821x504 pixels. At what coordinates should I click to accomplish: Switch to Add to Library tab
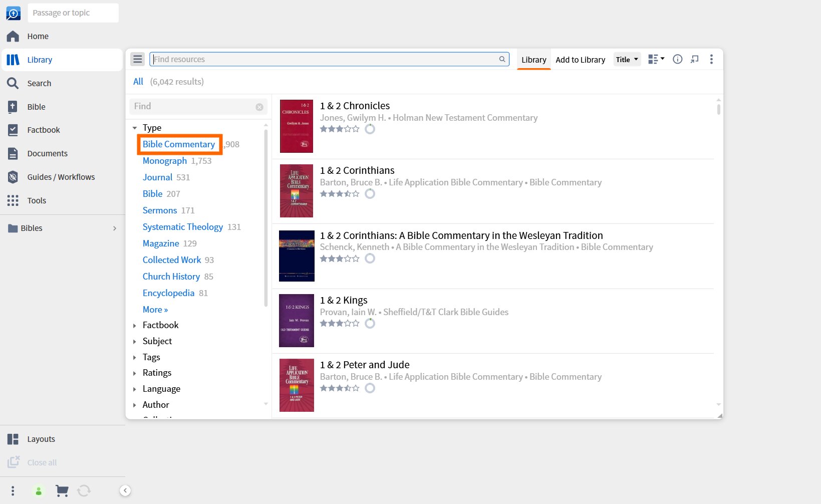(581, 60)
